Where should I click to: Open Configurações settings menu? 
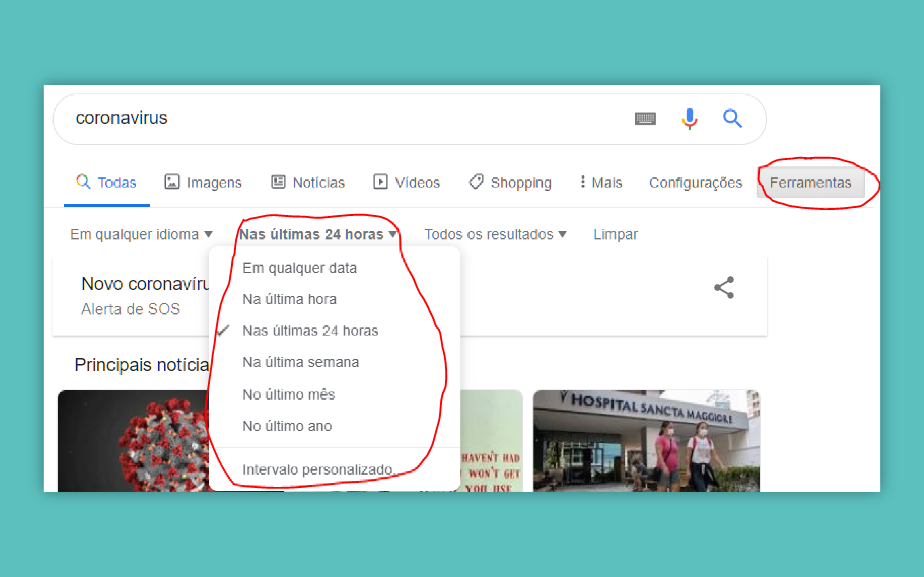(696, 182)
